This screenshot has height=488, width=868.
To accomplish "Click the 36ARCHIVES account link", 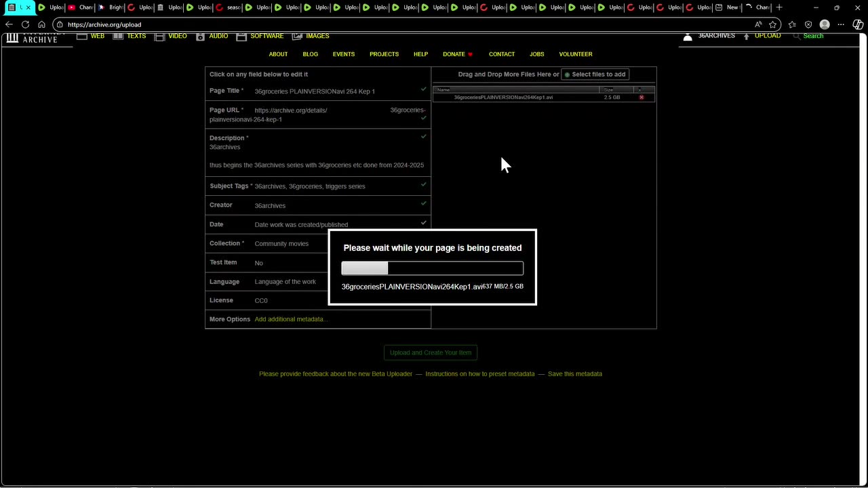I will pyautogui.click(x=716, y=36).
